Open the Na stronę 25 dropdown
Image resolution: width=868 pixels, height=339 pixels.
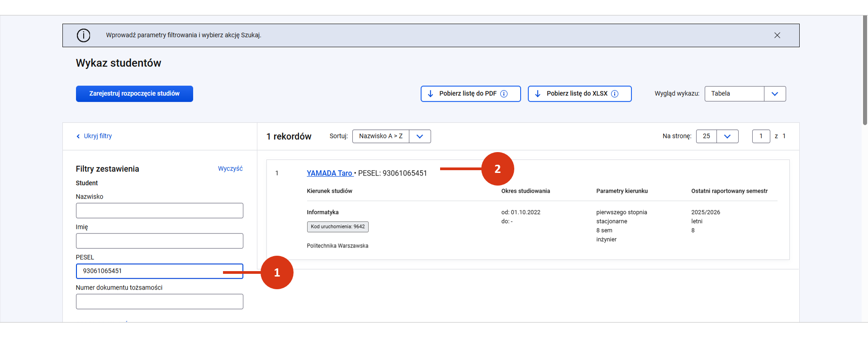[x=717, y=136]
